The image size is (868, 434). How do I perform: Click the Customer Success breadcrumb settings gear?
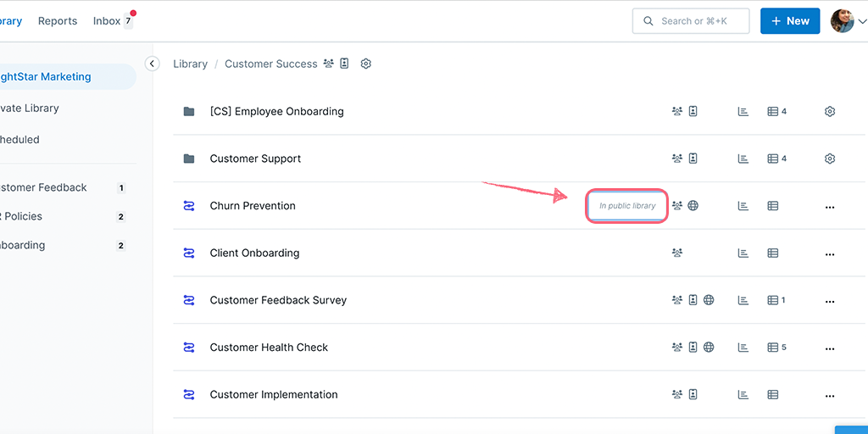pyautogui.click(x=366, y=64)
